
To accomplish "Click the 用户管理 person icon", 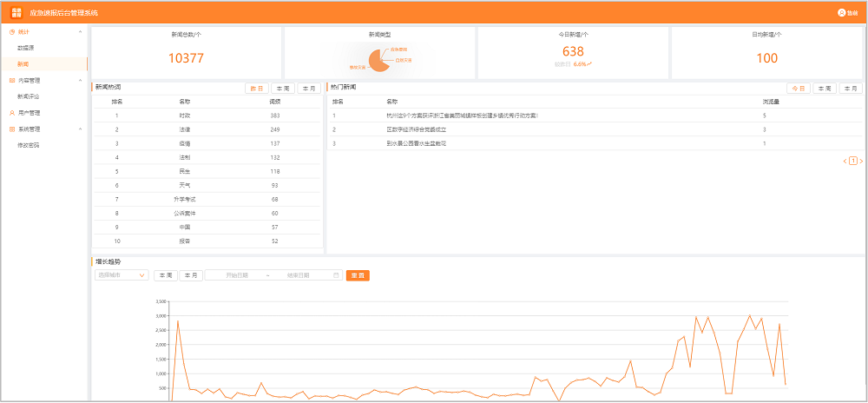I will click(11, 113).
